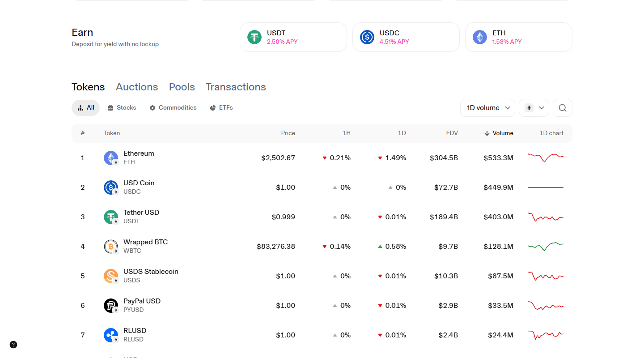Click the USDS Stablecoin token logo icon
Image resolution: width=644 pixels, height=358 pixels.
(x=111, y=276)
